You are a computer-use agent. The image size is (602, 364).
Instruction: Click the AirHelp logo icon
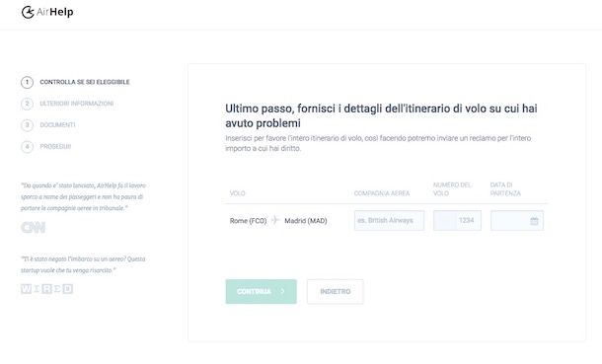coord(28,12)
